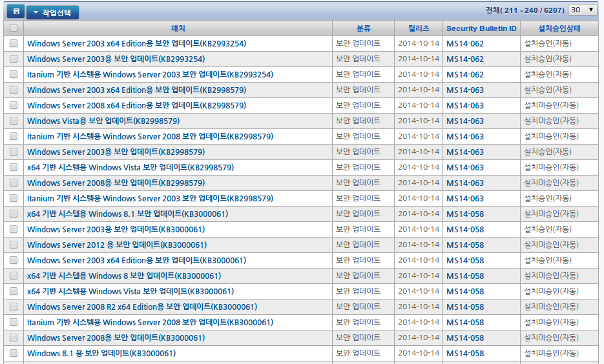Viewport: 604px width, 364px height.
Task: Click MS14-058 bulletin for Windows 8.1 용 row
Action: click(465, 353)
